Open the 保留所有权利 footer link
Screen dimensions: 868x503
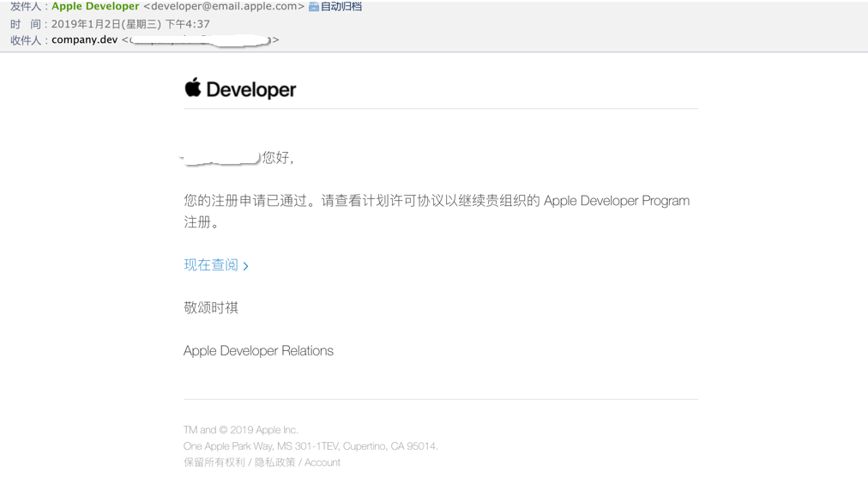(214, 463)
